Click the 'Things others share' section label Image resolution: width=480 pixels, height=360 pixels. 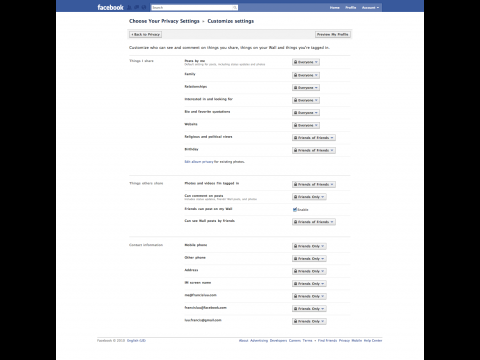(x=146, y=183)
